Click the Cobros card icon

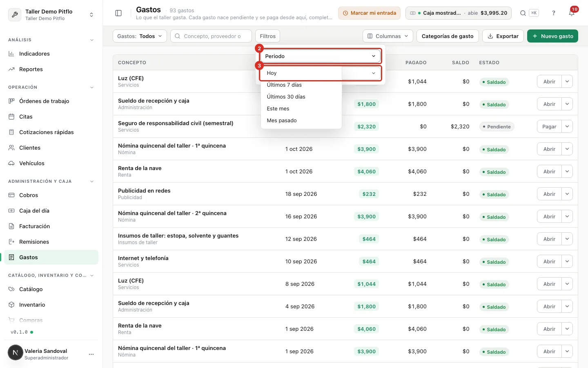11,195
